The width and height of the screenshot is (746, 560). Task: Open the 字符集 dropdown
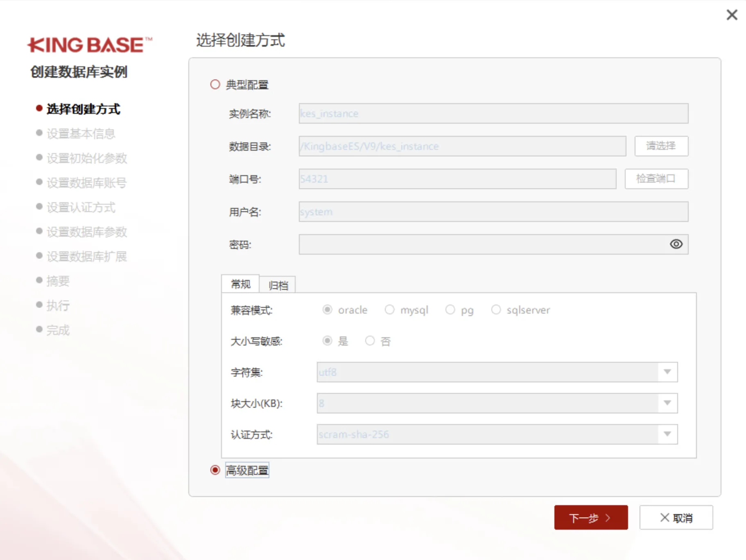point(667,372)
